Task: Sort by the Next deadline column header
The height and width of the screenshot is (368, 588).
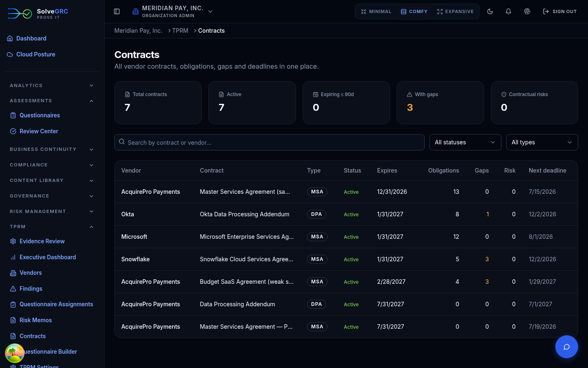Action: [x=548, y=171]
